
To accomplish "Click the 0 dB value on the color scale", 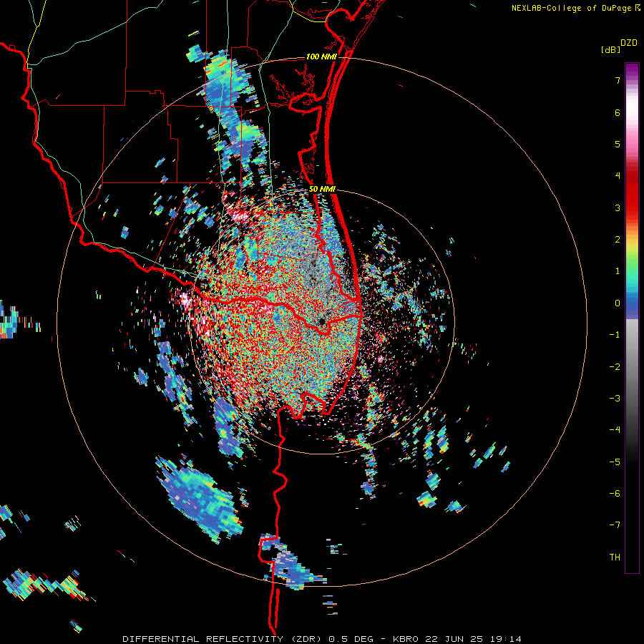I will pyautogui.click(x=618, y=303).
